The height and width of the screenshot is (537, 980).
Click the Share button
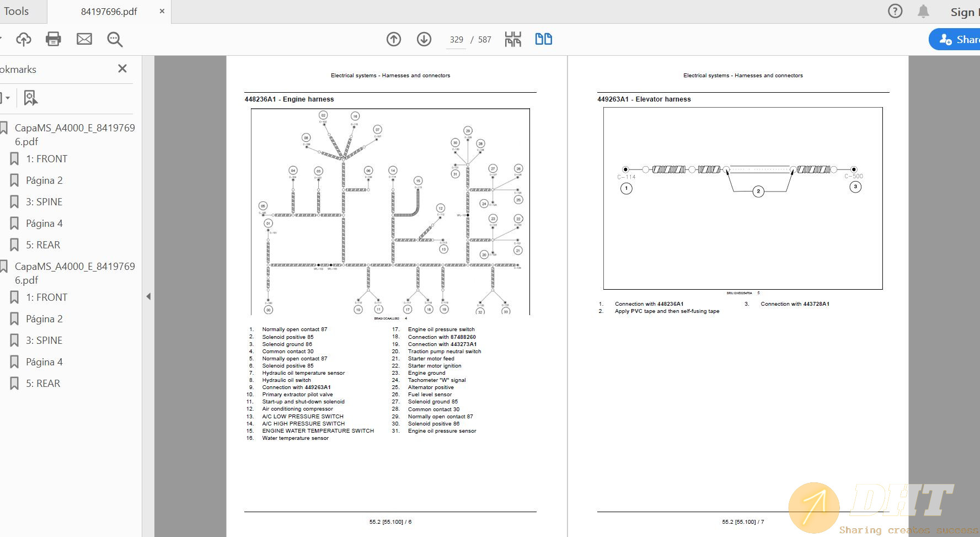(x=958, y=39)
